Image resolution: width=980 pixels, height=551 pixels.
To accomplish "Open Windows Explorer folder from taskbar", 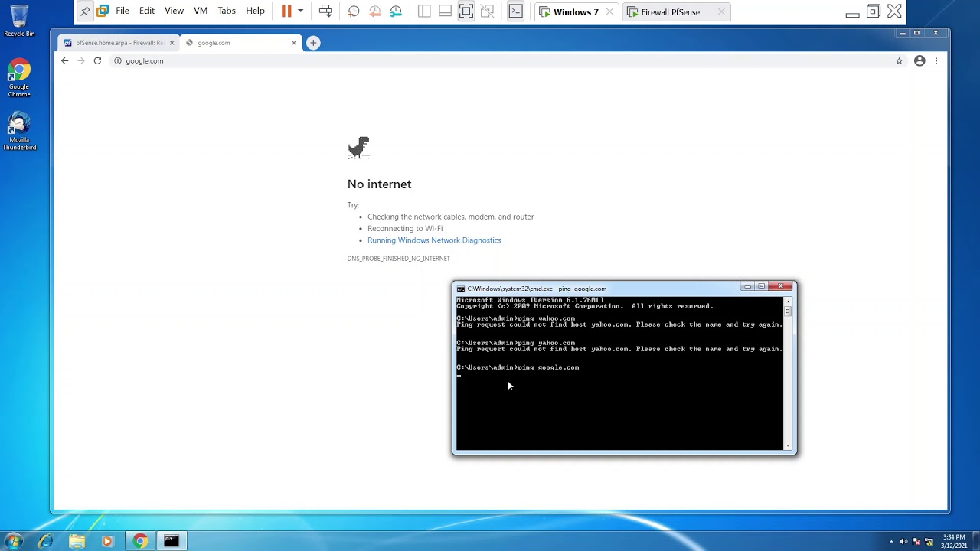I will click(77, 541).
